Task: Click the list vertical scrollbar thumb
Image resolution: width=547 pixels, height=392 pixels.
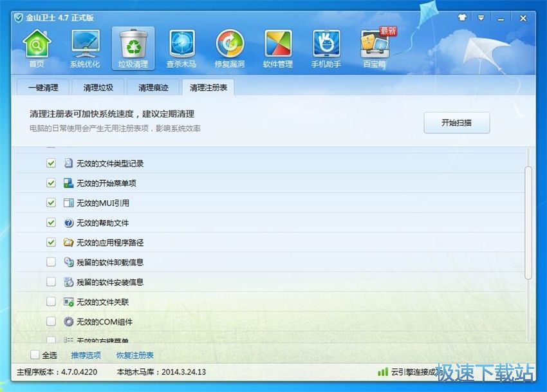Action: point(528,223)
